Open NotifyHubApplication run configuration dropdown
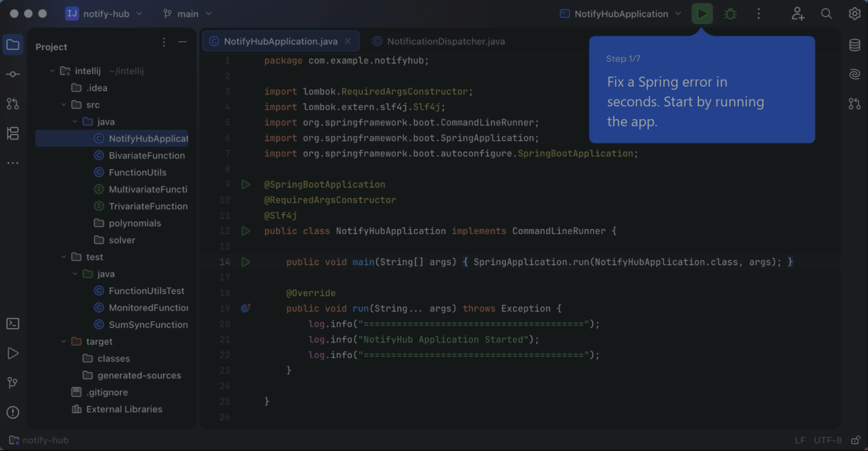This screenshot has width=868, height=451. click(621, 13)
